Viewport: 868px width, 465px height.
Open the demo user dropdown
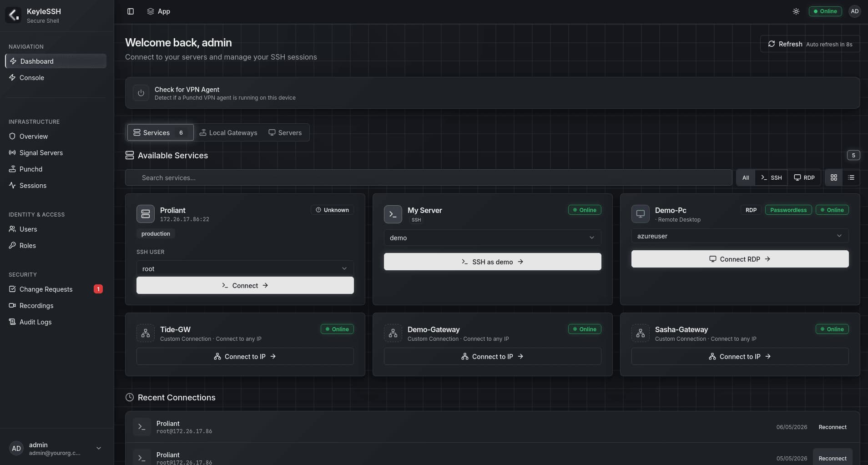(493, 238)
